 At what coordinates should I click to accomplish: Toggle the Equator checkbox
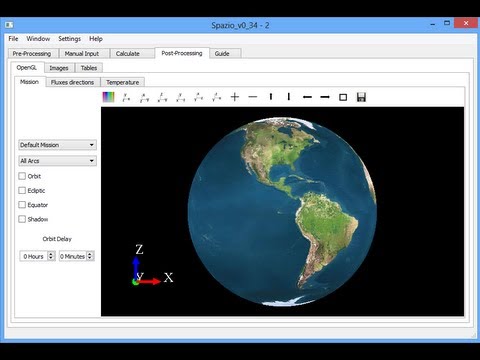pos(22,205)
